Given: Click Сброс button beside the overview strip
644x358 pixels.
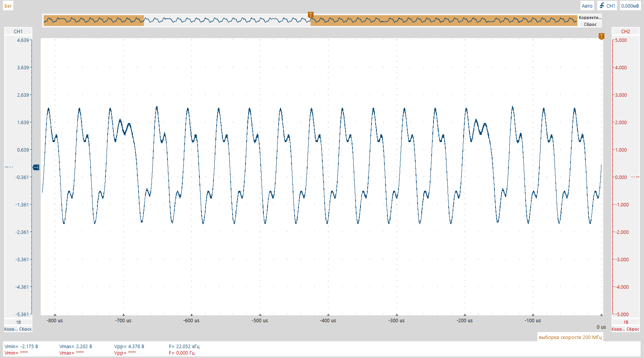Looking at the screenshot, I should [590, 24].
